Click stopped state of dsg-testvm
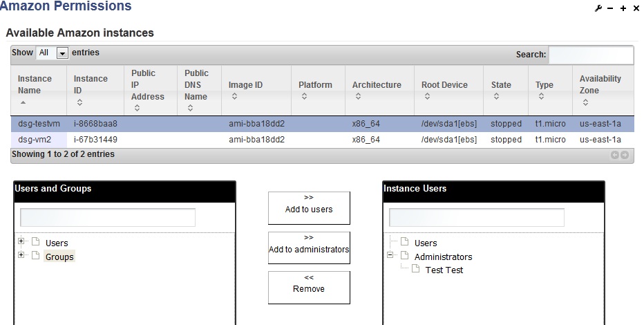 [506, 124]
